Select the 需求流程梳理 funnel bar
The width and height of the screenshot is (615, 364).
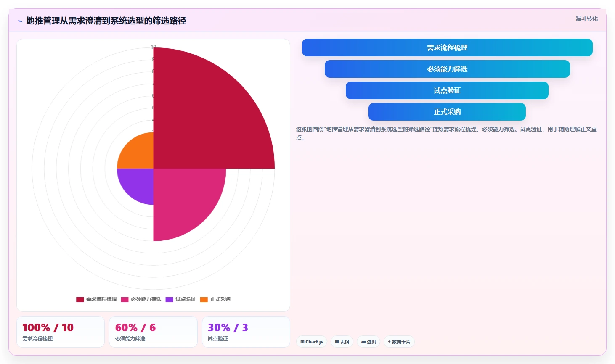click(447, 47)
